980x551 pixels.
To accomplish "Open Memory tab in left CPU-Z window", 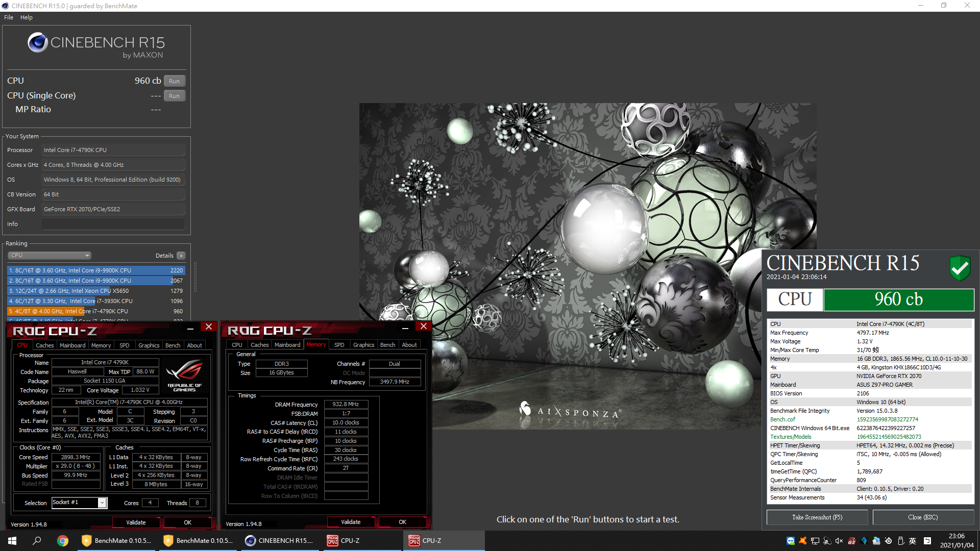I will tap(101, 345).
